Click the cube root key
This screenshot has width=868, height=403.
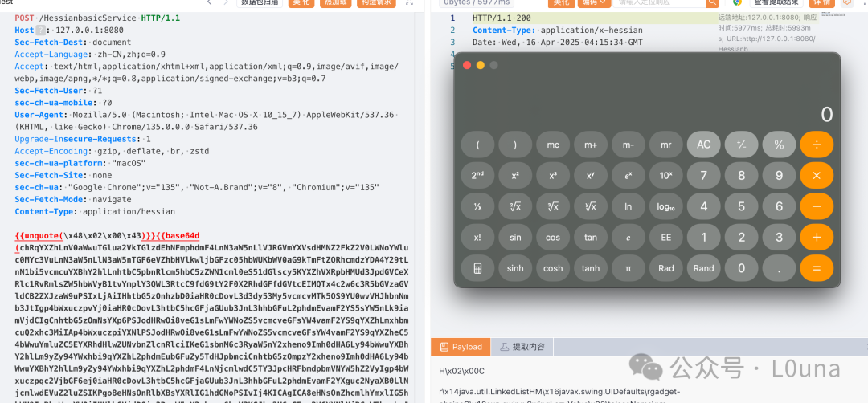tap(553, 206)
